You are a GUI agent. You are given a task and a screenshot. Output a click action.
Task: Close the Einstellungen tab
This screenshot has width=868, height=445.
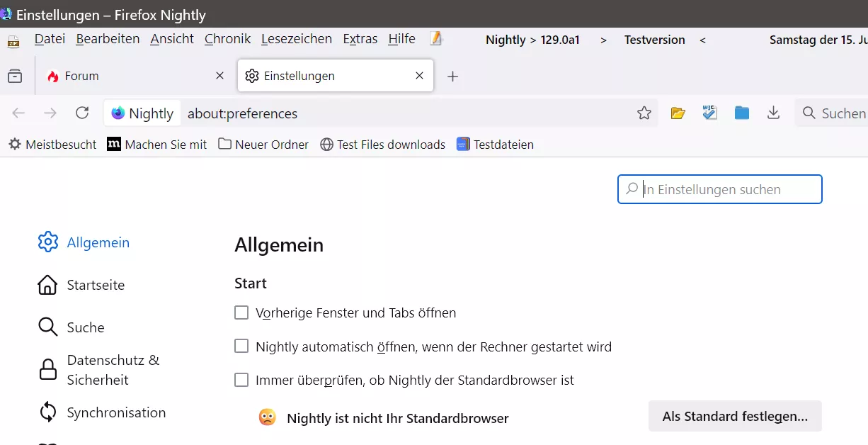pyautogui.click(x=419, y=76)
